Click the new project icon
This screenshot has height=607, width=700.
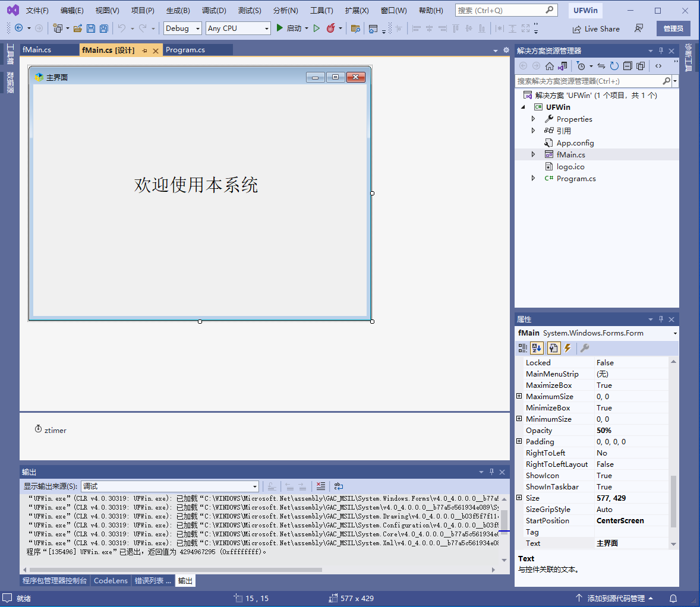pos(58,28)
